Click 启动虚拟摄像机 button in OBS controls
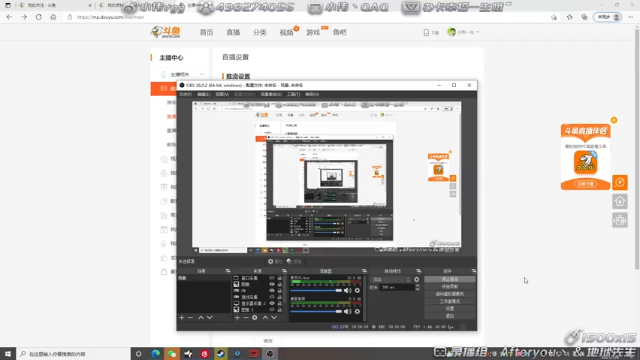 click(449, 294)
